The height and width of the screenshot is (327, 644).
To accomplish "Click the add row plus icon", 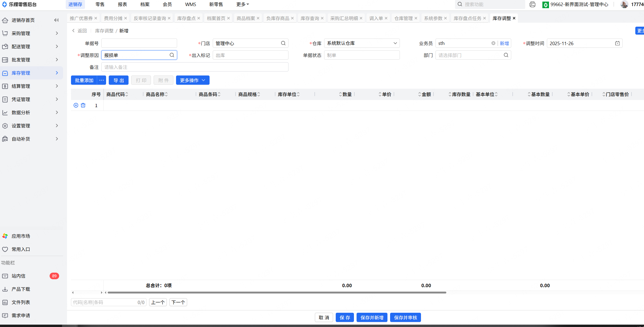I will (x=76, y=105).
